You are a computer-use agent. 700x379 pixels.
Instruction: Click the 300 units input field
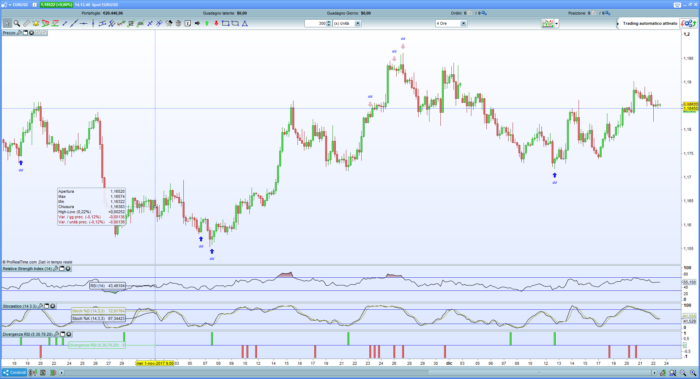316,24
